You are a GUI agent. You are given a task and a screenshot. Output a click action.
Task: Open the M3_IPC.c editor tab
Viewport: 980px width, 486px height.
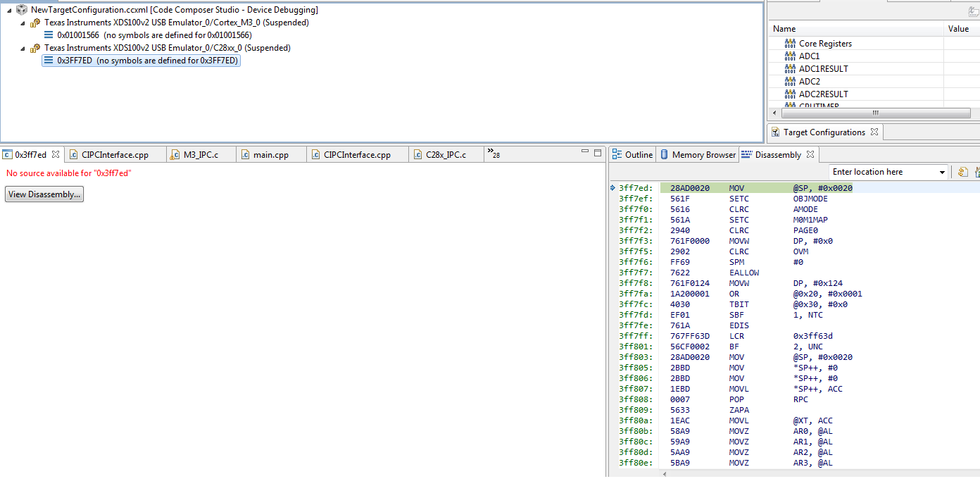(x=201, y=154)
